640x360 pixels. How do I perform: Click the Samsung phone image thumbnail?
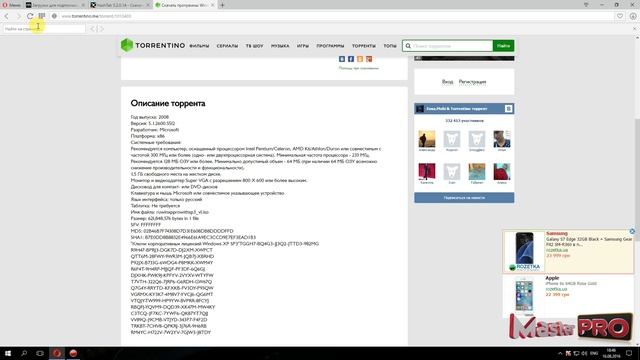524,249
